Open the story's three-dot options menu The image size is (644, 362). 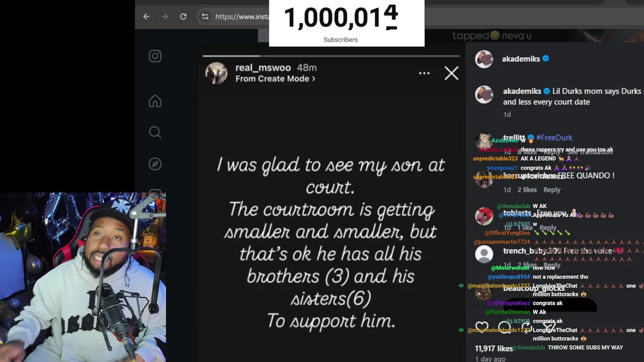click(x=424, y=73)
